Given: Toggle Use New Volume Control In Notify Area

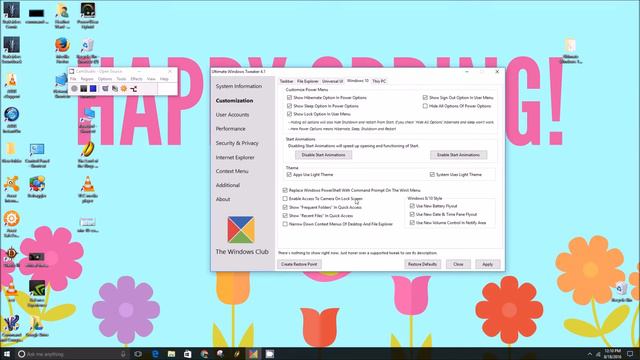Looking at the screenshot, I should pyautogui.click(x=412, y=222).
